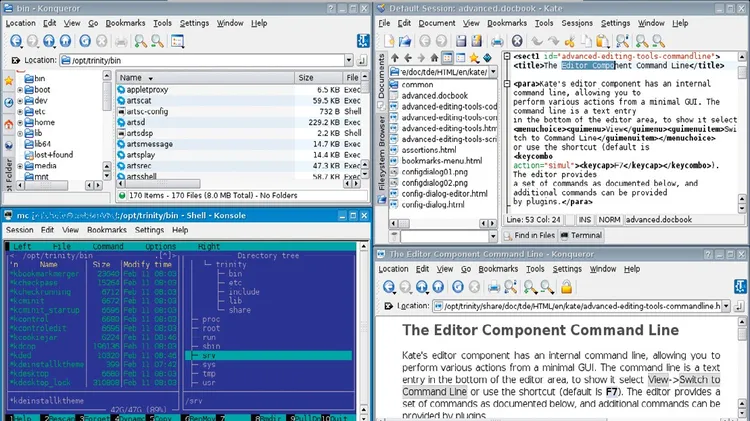750x421 pixels.
Task: Expand the home folder in Konqueror tree
Action: point(20,122)
